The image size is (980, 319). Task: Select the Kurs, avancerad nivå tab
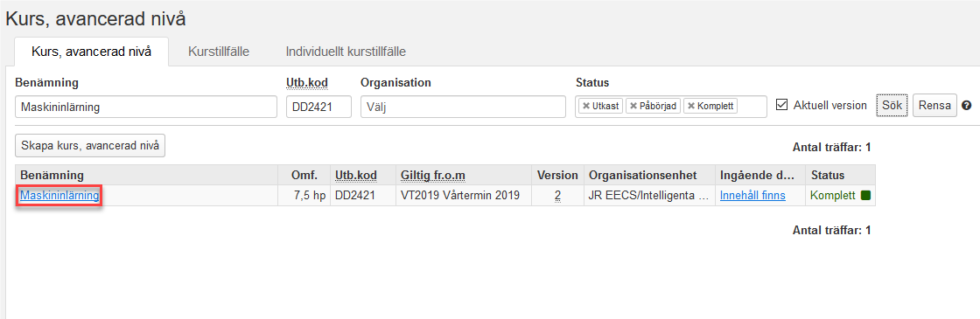91,52
